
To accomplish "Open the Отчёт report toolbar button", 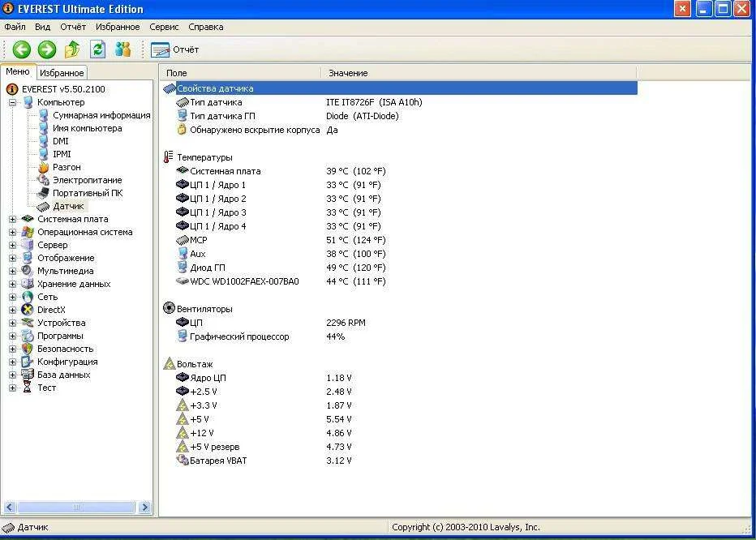I will coord(174,49).
